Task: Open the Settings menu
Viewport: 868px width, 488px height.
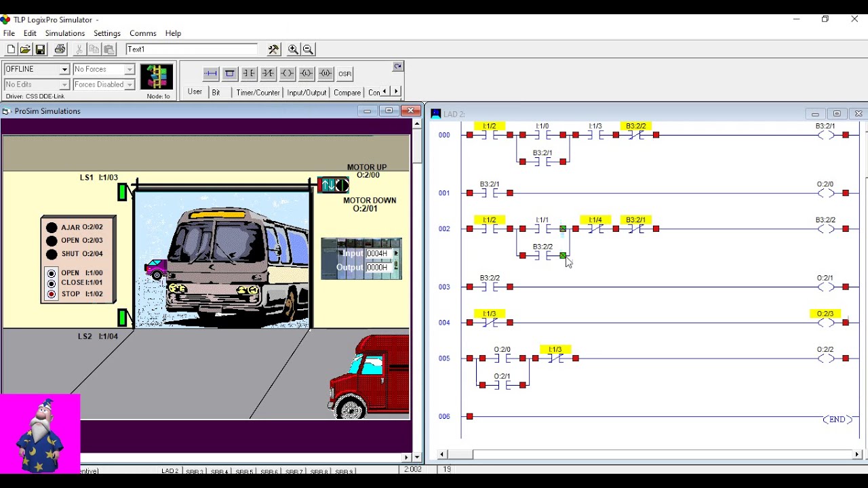Action: click(107, 33)
